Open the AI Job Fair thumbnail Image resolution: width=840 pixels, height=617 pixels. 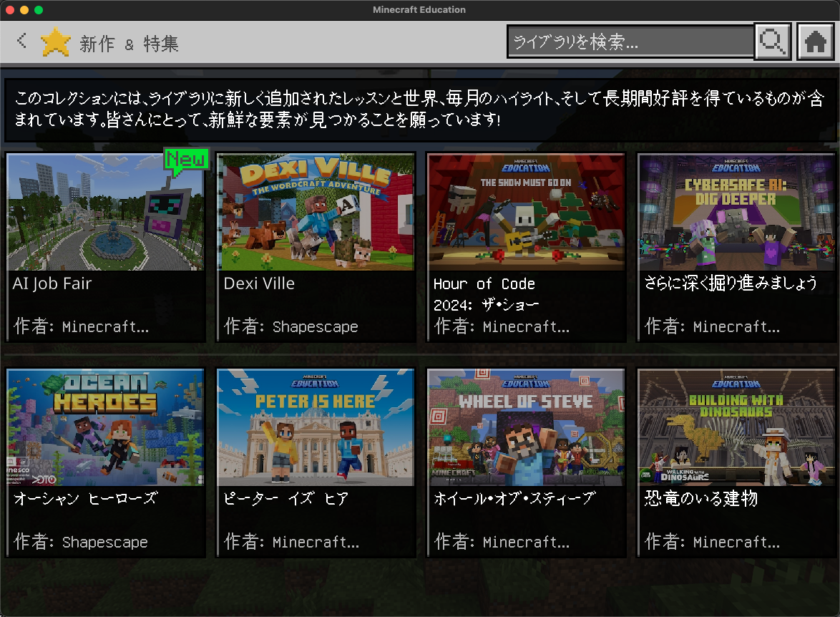(x=105, y=213)
